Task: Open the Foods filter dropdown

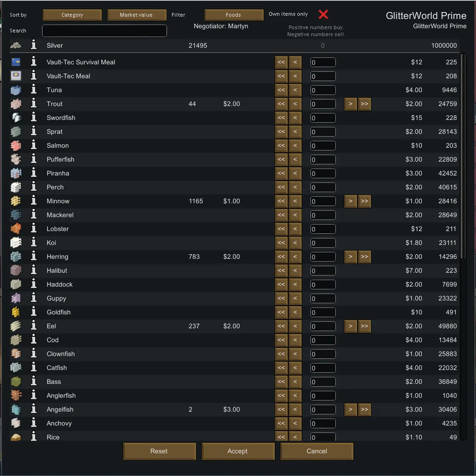Action: pyautogui.click(x=233, y=15)
